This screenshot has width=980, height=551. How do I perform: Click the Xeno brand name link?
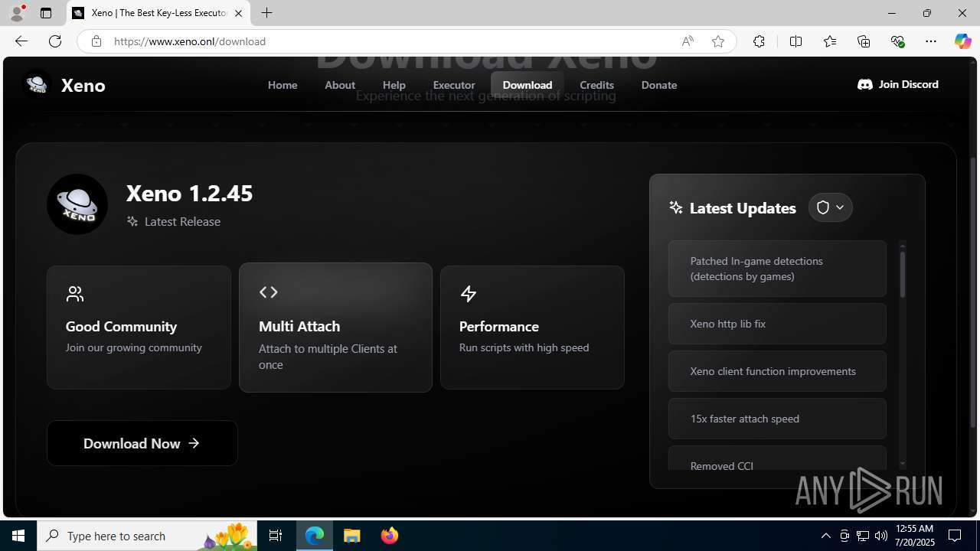[83, 85]
